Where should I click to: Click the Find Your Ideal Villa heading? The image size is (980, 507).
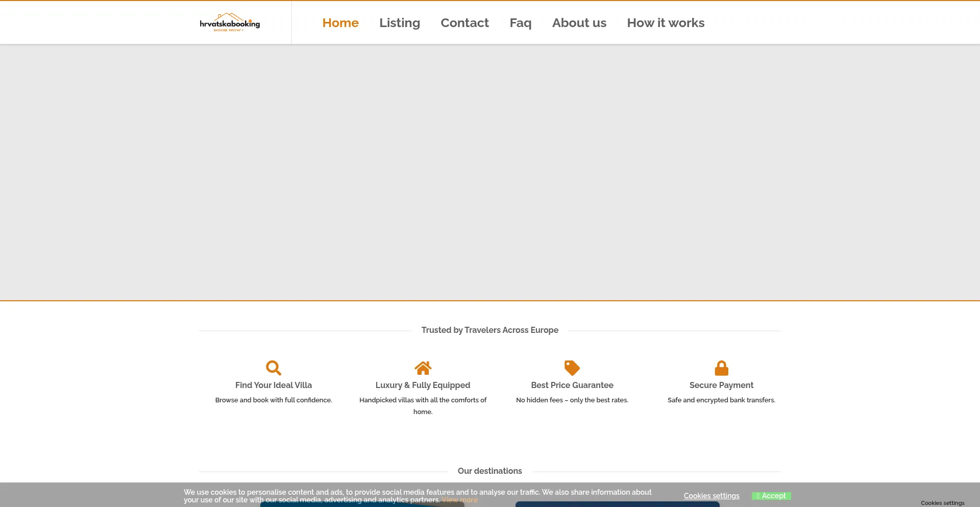tap(274, 385)
